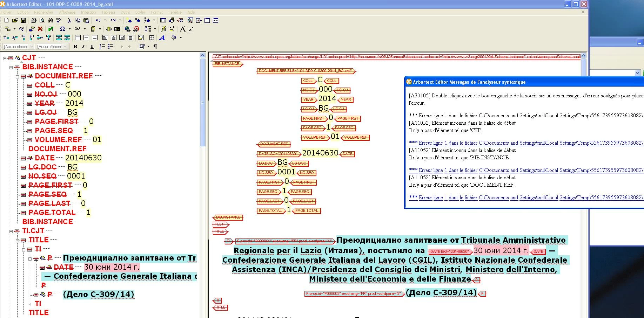The width and height of the screenshot is (644, 318).
Task: Click the DOCUMENT.REF FILE start tag in document
Action: (x=306, y=71)
